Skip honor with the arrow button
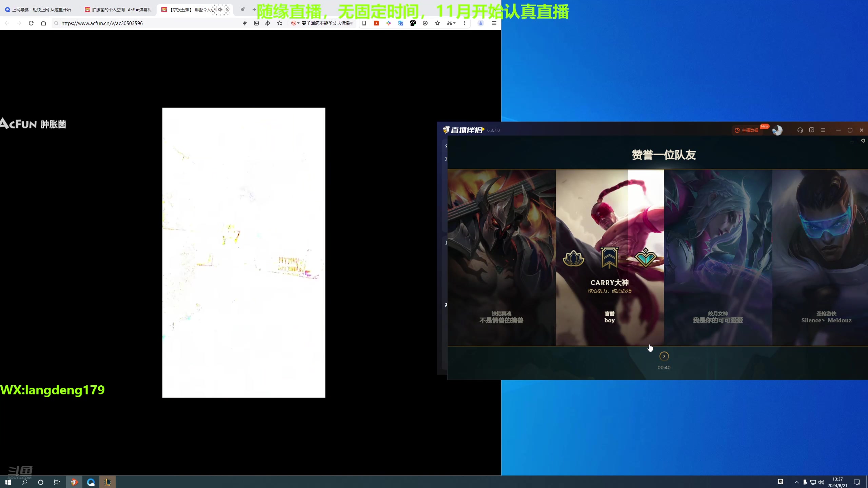The height and width of the screenshot is (488, 868). coord(664,356)
